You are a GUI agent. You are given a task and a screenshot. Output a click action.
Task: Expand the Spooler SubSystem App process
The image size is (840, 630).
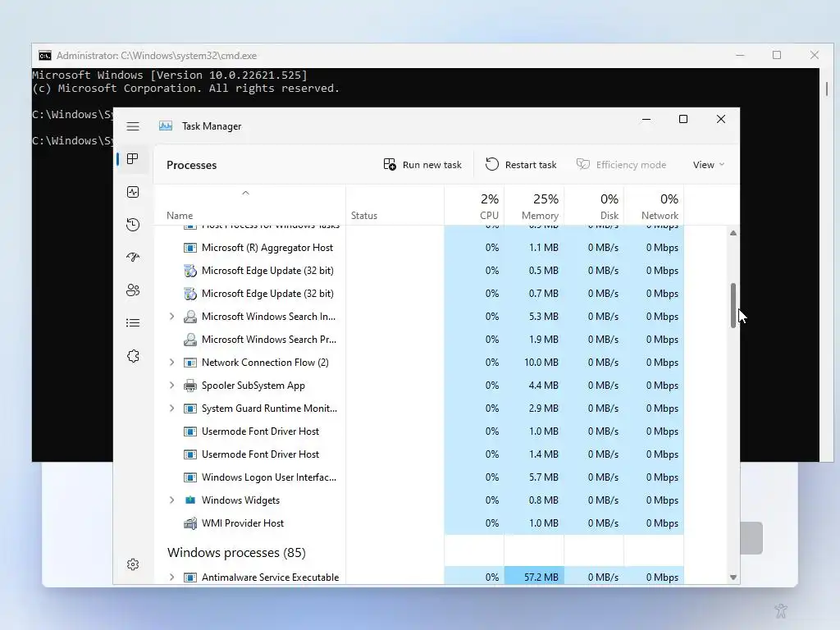click(x=171, y=386)
